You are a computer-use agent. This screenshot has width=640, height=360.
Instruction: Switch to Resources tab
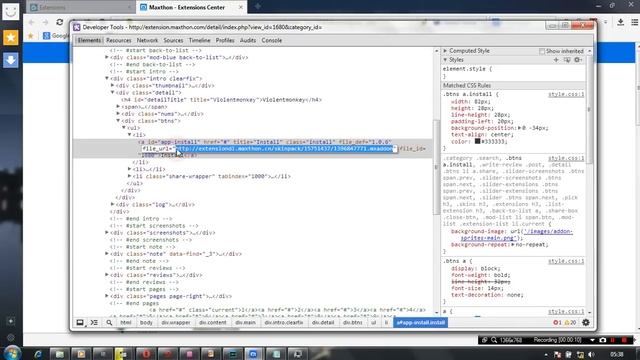click(x=119, y=40)
